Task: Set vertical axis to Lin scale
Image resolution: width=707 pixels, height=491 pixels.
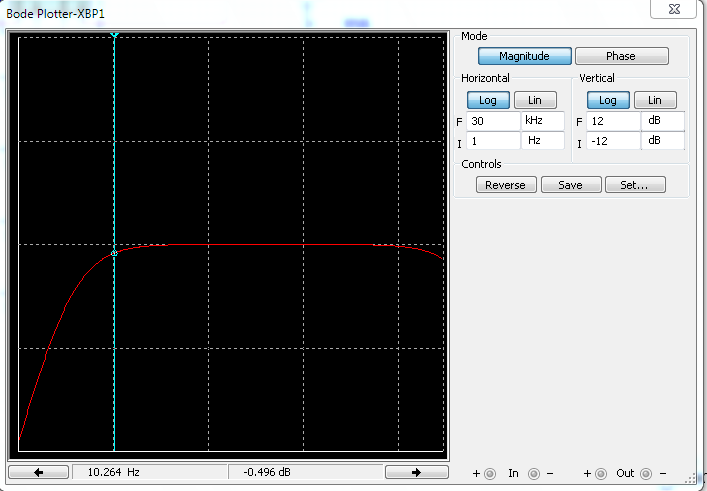Action: tap(655, 100)
